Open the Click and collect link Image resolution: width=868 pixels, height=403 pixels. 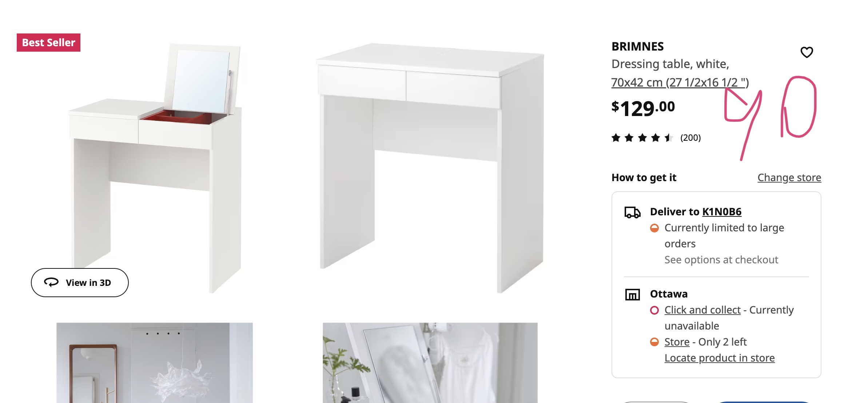[x=702, y=310]
